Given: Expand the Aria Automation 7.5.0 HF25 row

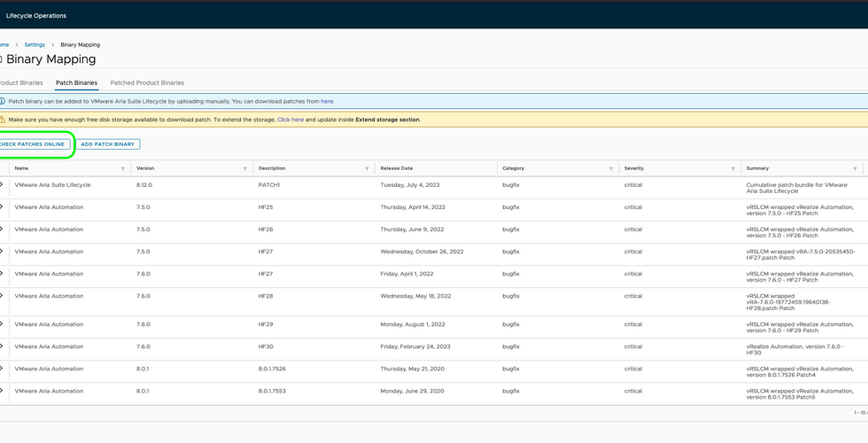Looking at the screenshot, I should 2,207.
